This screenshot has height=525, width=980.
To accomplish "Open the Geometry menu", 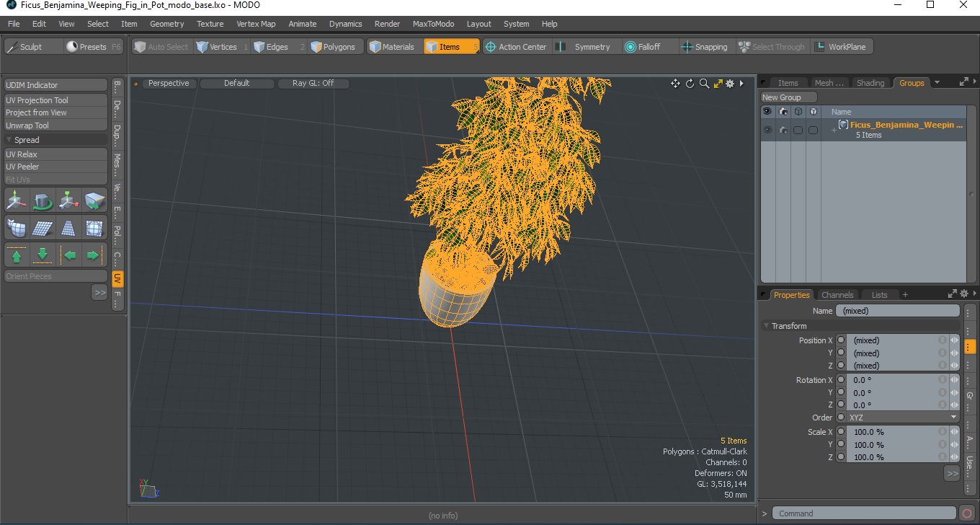I will (x=167, y=24).
